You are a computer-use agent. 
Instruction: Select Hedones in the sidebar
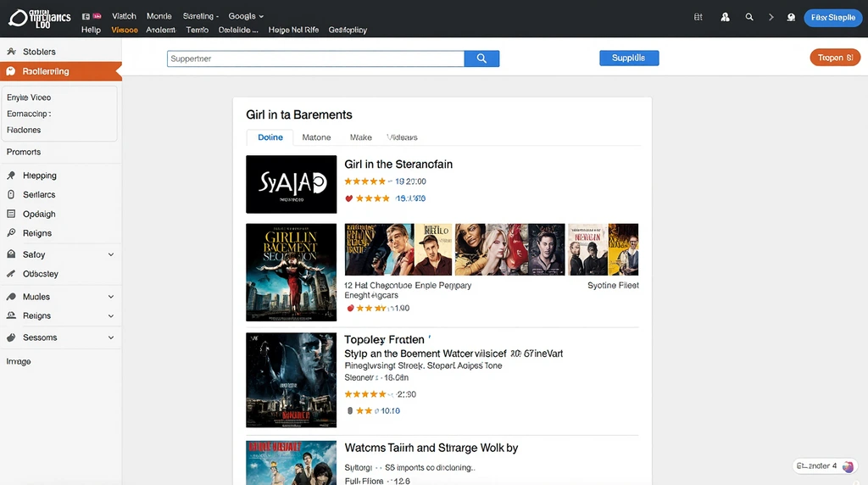24,130
